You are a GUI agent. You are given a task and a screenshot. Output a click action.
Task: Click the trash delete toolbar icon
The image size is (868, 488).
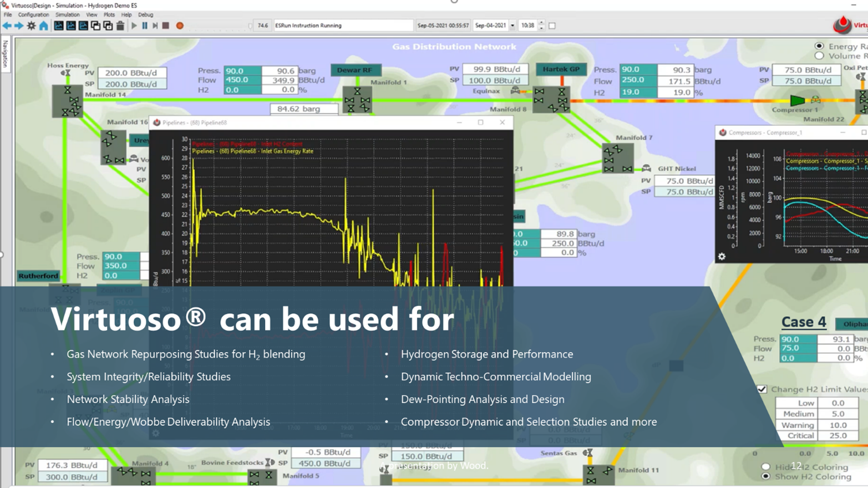coord(120,26)
